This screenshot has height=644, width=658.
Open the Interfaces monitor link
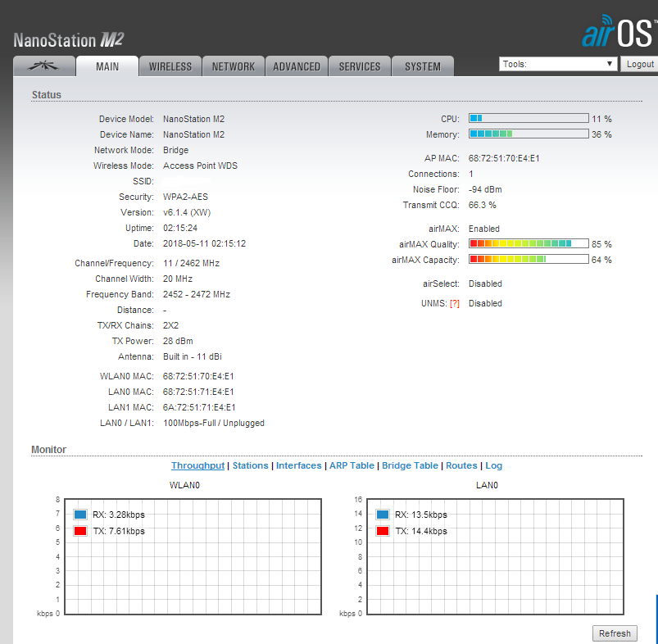click(x=299, y=465)
